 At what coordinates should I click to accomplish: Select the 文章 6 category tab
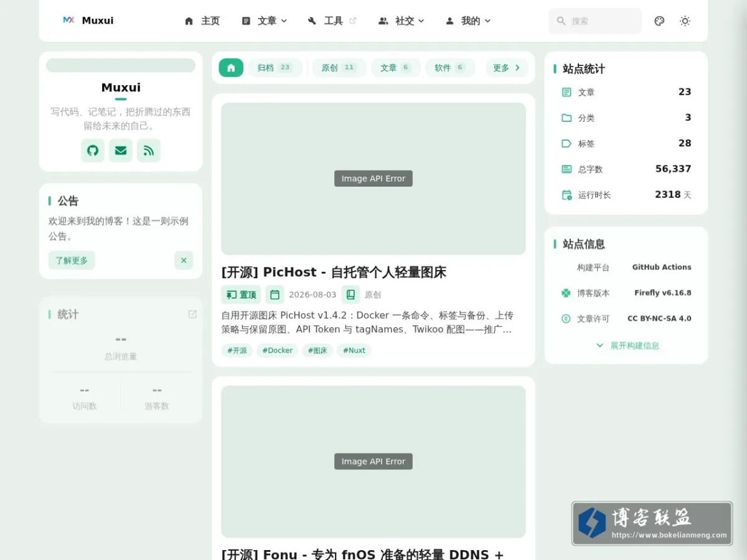coord(395,68)
